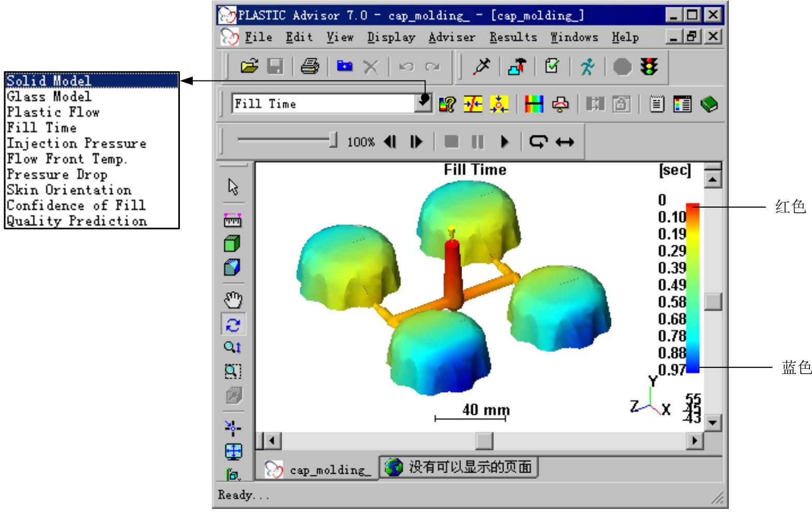Image resolution: width=812 pixels, height=514 pixels.
Task: Select the measure ruler tool
Action: [233, 220]
